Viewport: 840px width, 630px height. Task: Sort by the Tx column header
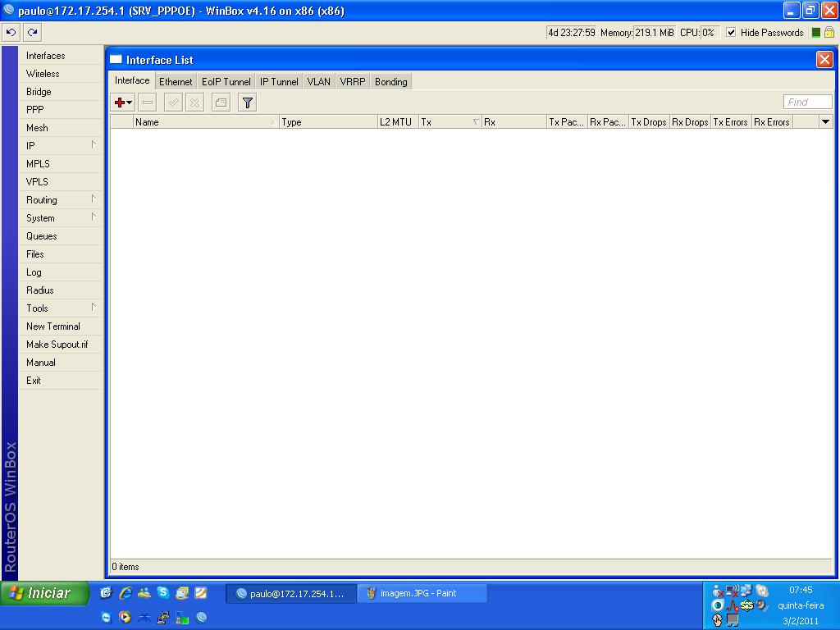pos(450,122)
